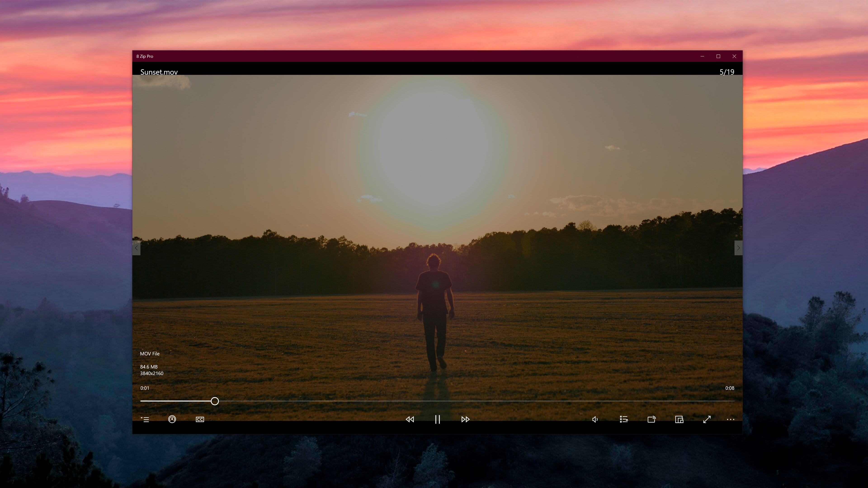This screenshot has height=488, width=868.
Task: Click the MOV File info text
Action: (150, 354)
